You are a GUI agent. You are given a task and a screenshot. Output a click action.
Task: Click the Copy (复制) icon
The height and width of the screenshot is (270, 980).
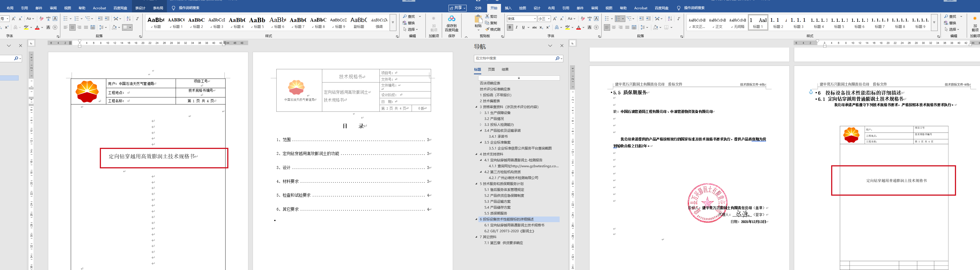click(x=487, y=23)
